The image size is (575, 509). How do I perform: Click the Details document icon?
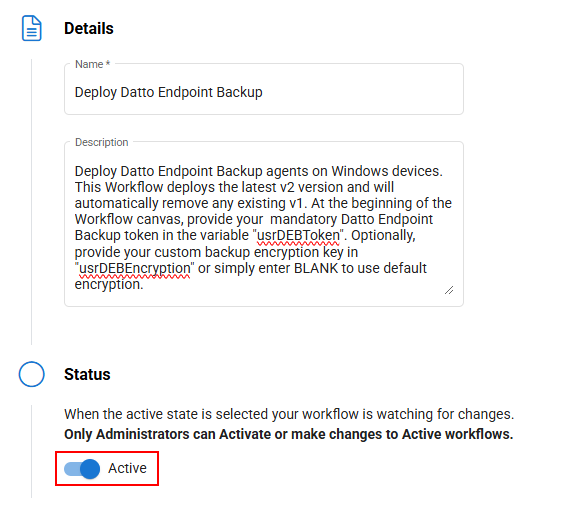pos(32,28)
